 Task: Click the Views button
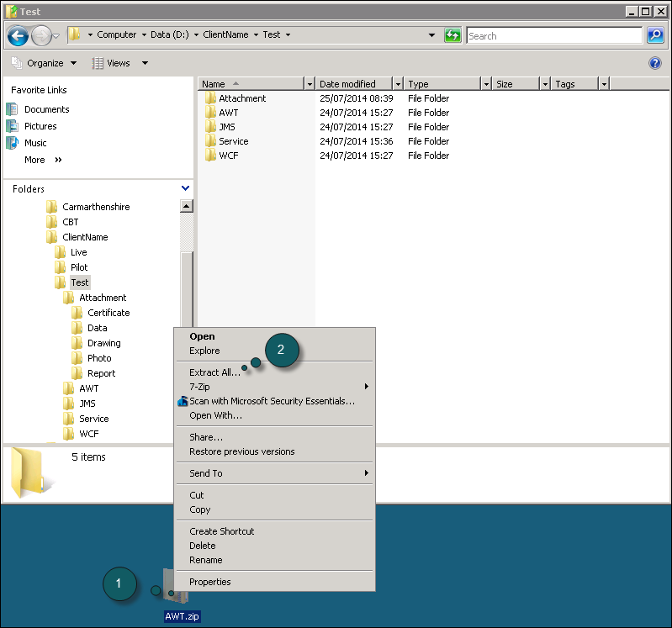pos(111,63)
